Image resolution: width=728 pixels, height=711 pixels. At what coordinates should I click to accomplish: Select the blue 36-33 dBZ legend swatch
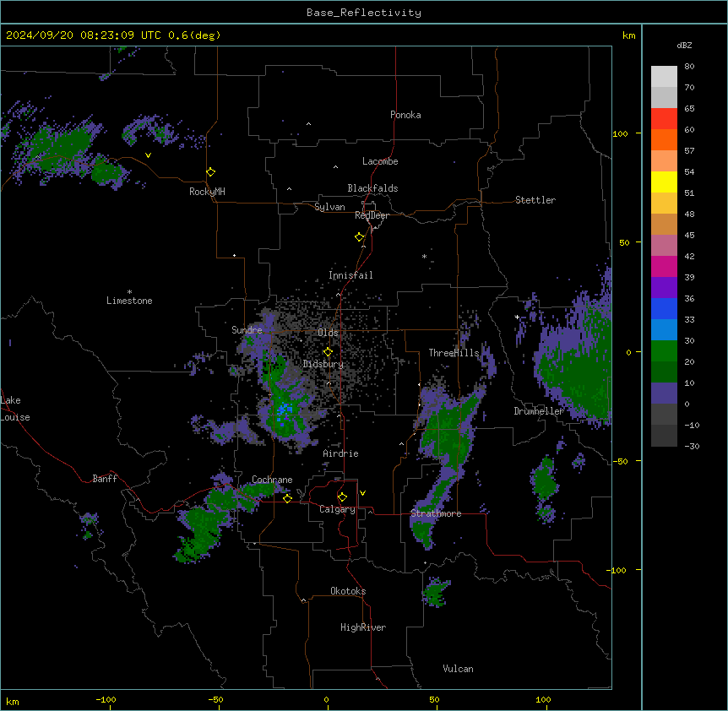(x=664, y=308)
